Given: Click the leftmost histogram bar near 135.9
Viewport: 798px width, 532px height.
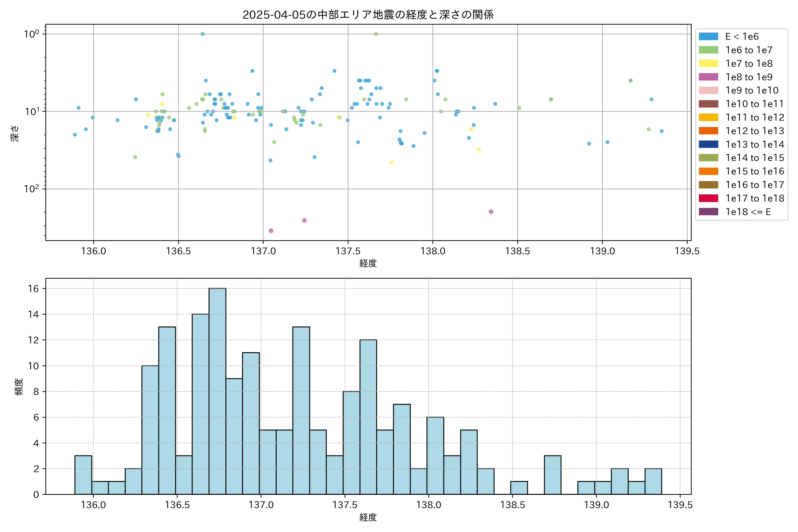Looking at the screenshot, I should (x=83, y=475).
